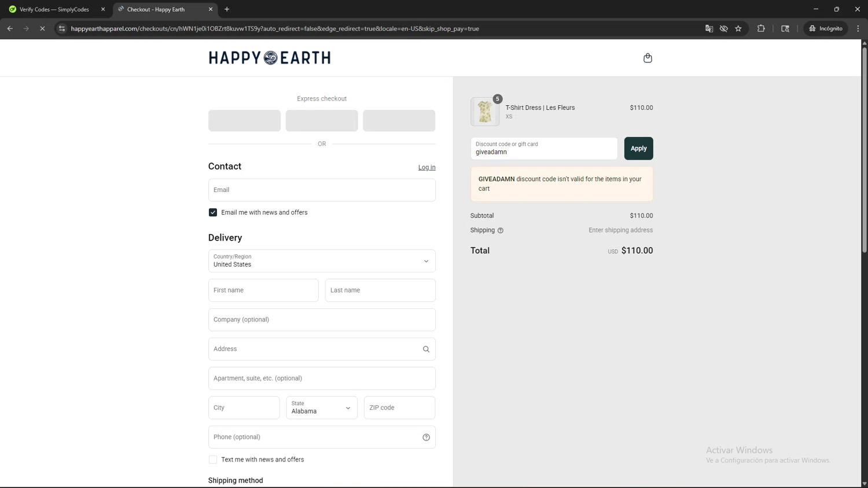Image resolution: width=868 pixels, height=488 pixels.
Task: Click into the City field
Action: [x=244, y=408]
